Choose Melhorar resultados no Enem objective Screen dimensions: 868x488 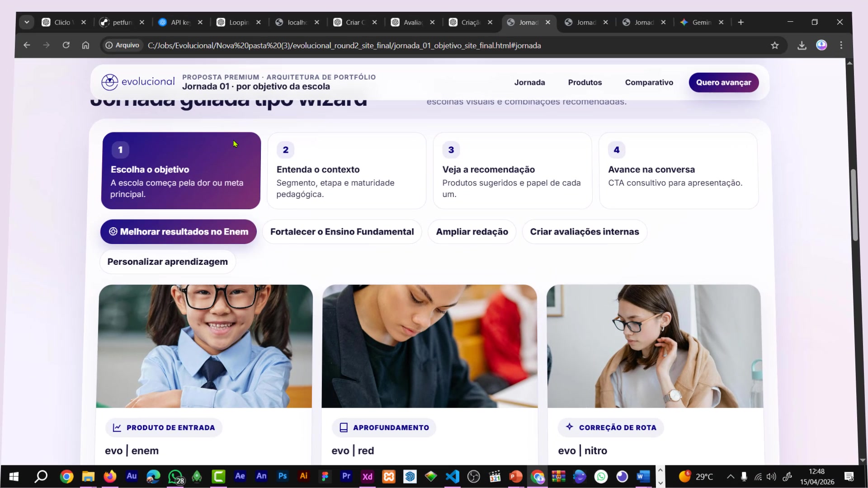click(x=179, y=232)
